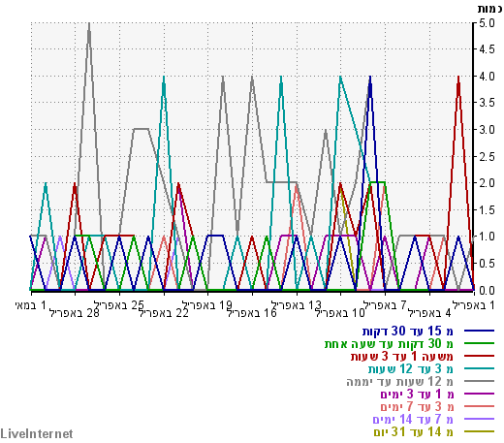This screenshot has width=504, height=443.
Task: Click the red '1 to 3 hours' label
Action: (x=402, y=356)
